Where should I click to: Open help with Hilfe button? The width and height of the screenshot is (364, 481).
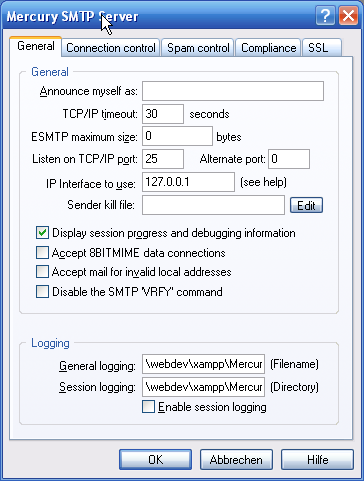point(317,460)
